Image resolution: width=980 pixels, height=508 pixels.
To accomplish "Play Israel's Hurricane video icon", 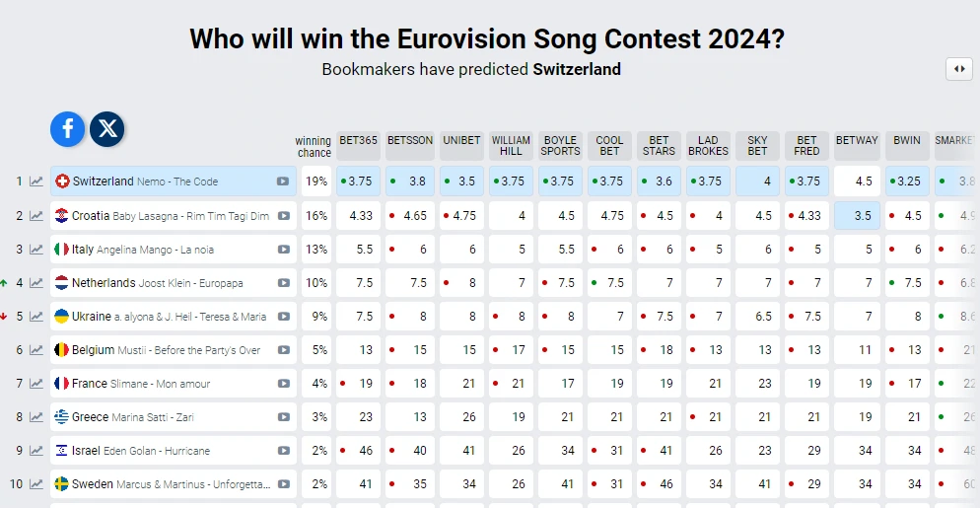I will (x=284, y=451).
